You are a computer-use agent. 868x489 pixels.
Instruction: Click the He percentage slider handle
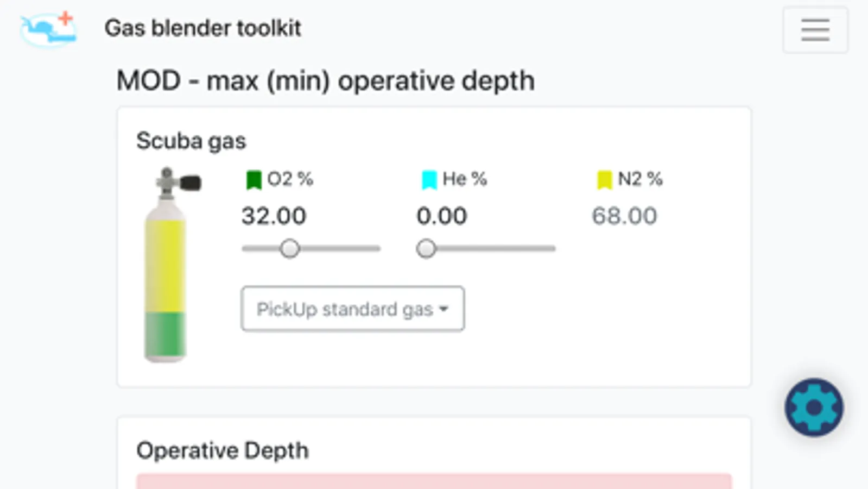tap(426, 249)
